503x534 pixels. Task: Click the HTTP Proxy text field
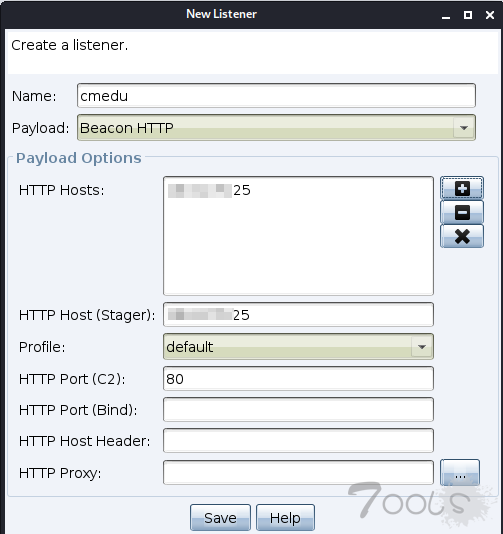point(298,472)
